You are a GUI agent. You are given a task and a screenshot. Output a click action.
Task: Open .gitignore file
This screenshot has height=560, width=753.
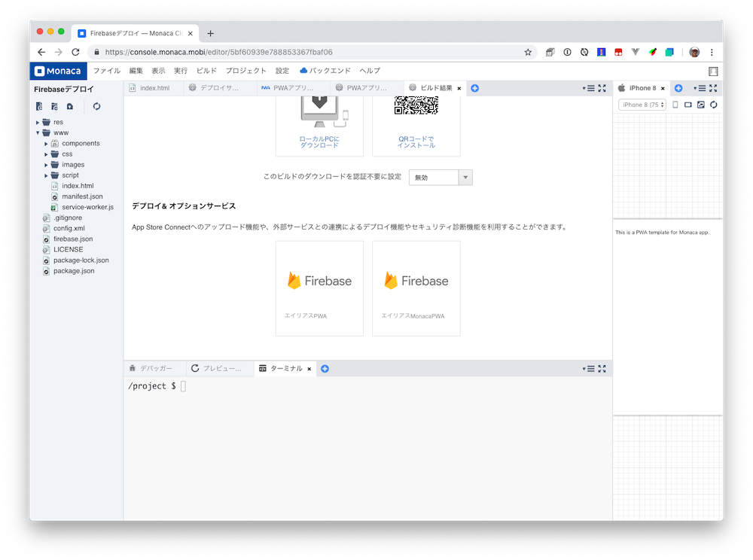click(67, 218)
